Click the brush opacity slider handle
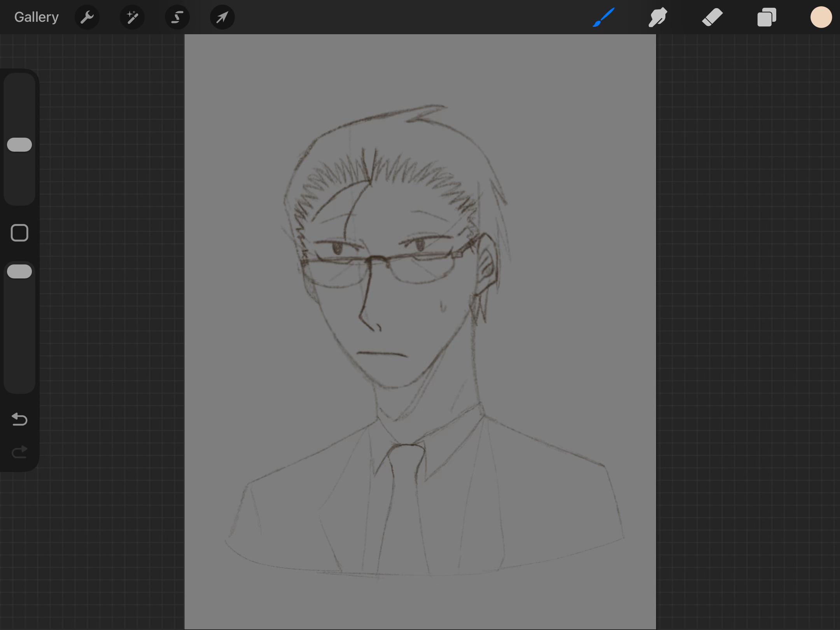 (x=19, y=271)
